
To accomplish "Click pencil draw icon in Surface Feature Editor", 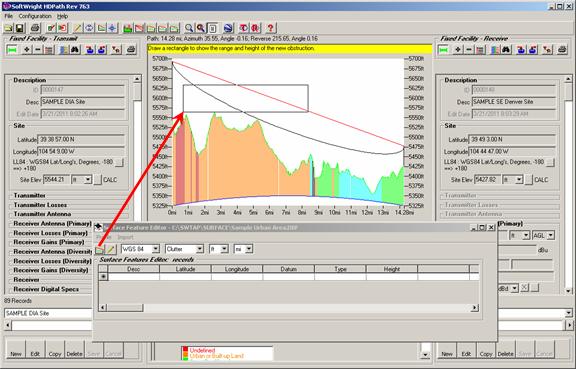I will [x=111, y=250].
